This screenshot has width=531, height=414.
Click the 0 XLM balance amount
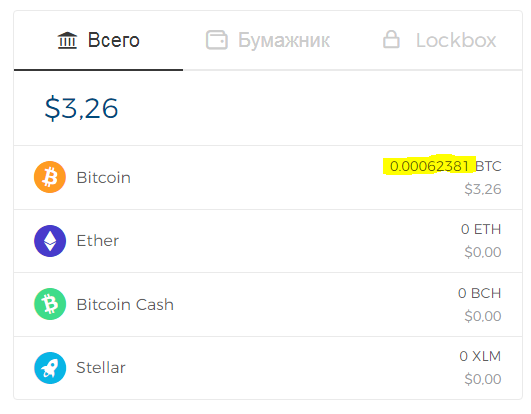[x=480, y=356]
